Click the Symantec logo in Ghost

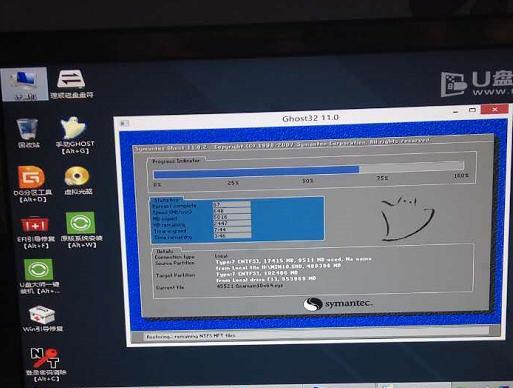[x=338, y=304]
